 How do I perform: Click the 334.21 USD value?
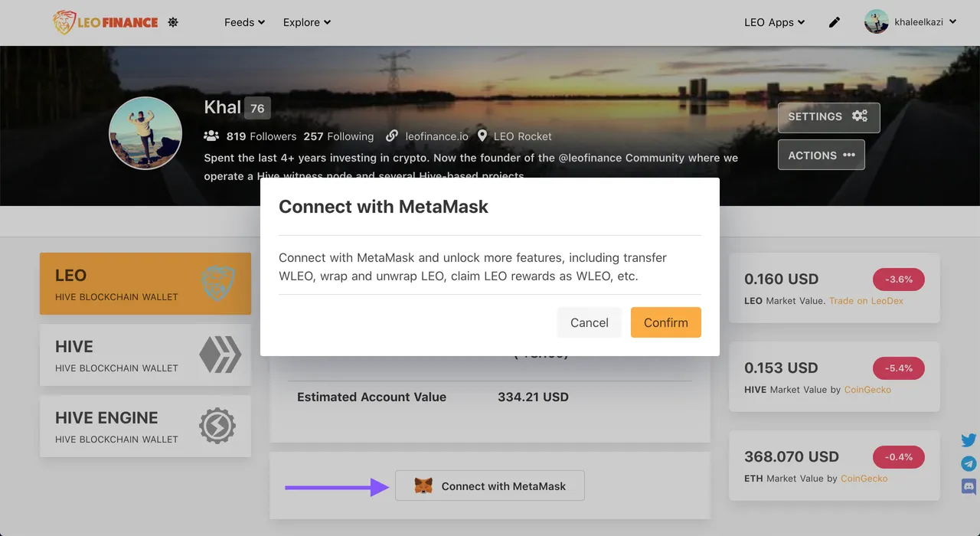point(534,397)
